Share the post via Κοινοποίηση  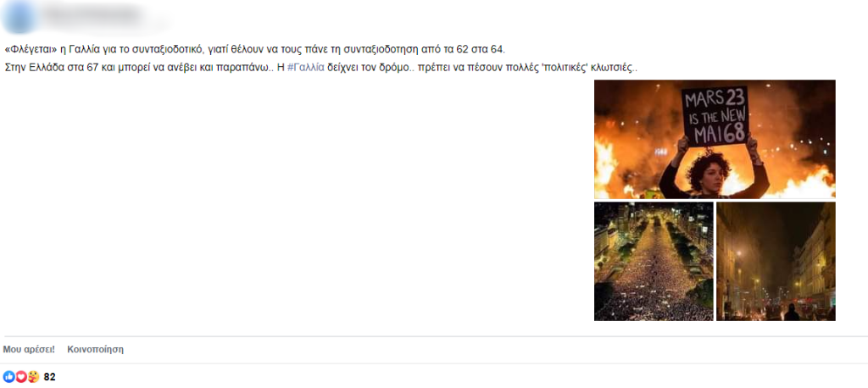pyautogui.click(x=95, y=349)
